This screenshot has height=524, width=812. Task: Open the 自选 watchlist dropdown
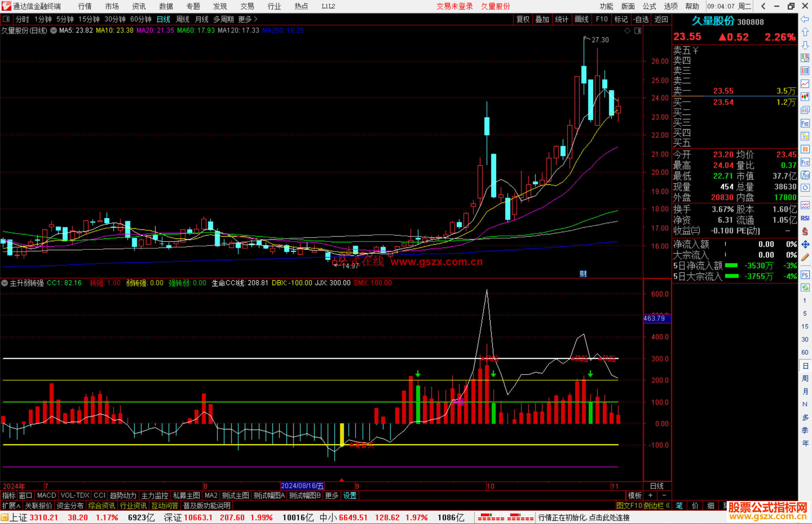pos(641,19)
